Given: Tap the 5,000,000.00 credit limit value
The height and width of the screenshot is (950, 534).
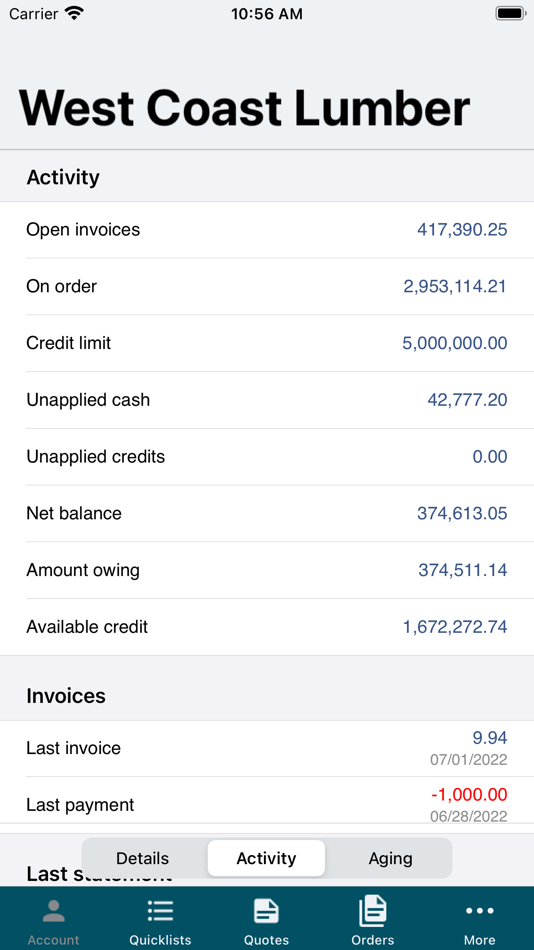Looking at the screenshot, I should pos(455,343).
